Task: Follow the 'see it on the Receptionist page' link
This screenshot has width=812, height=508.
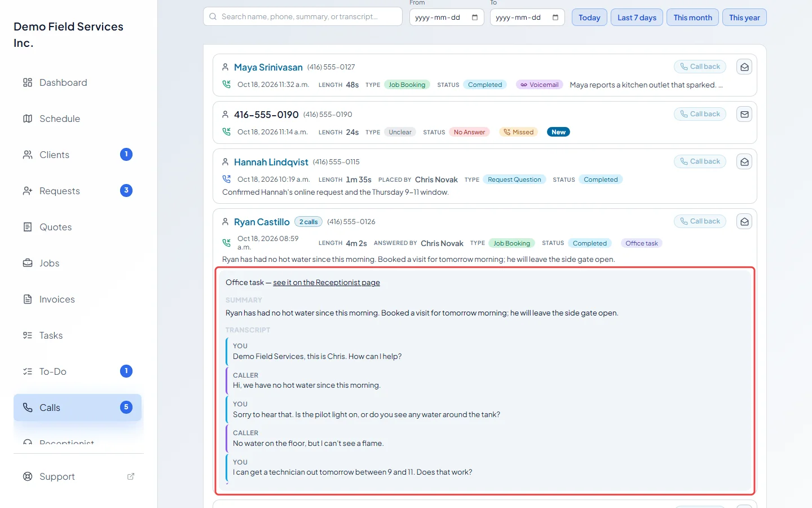Action: tap(326, 283)
